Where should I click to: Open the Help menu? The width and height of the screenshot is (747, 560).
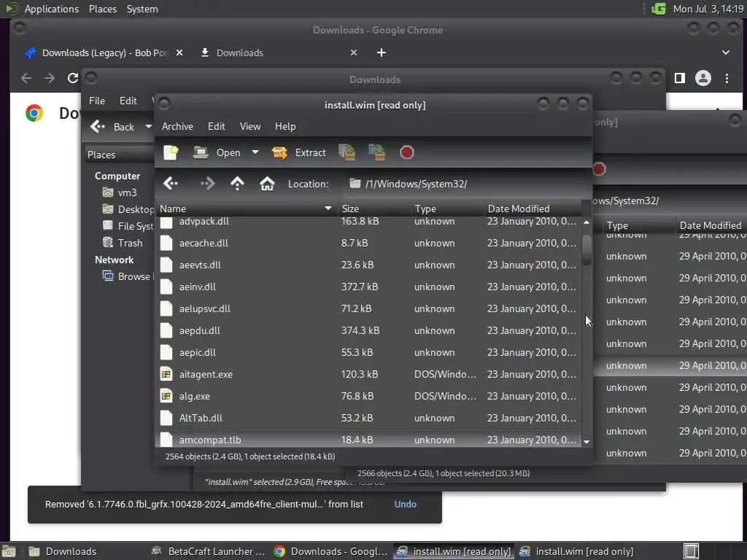[285, 126]
